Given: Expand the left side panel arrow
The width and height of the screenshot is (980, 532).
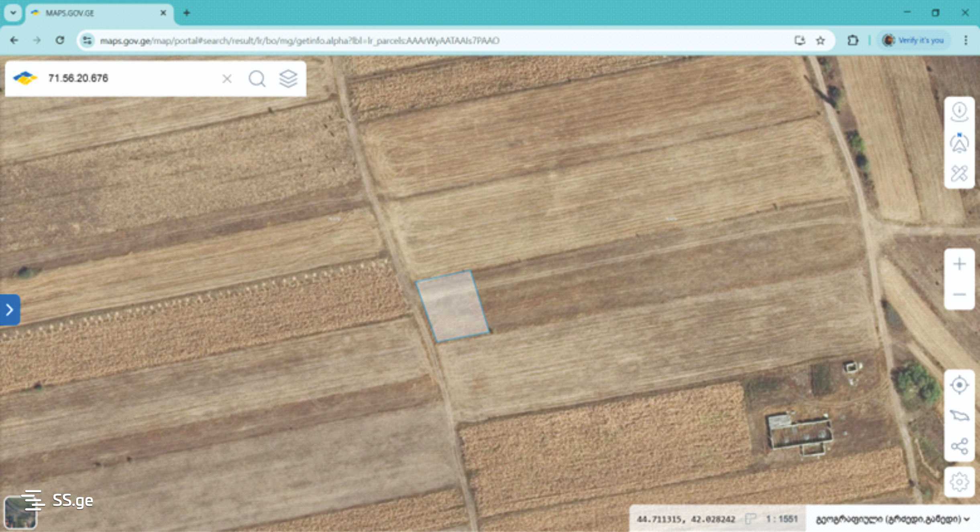Looking at the screenshot, I should (x=10, y=310).
